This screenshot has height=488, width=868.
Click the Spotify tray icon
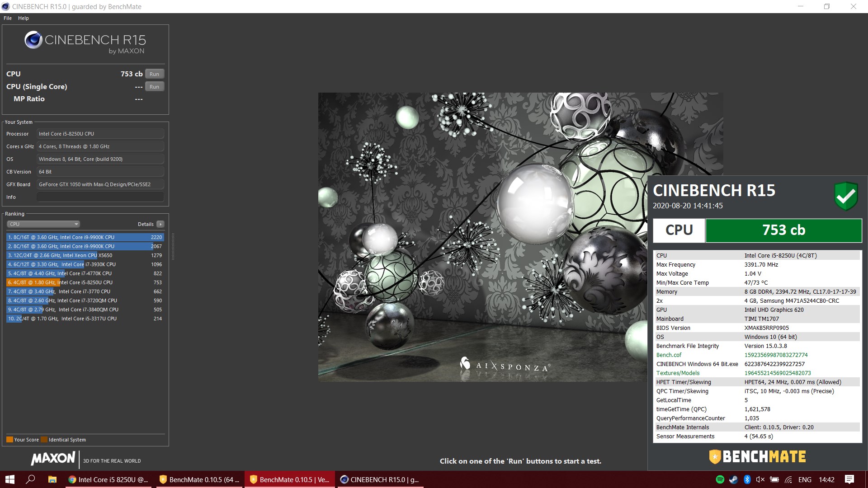720,480
